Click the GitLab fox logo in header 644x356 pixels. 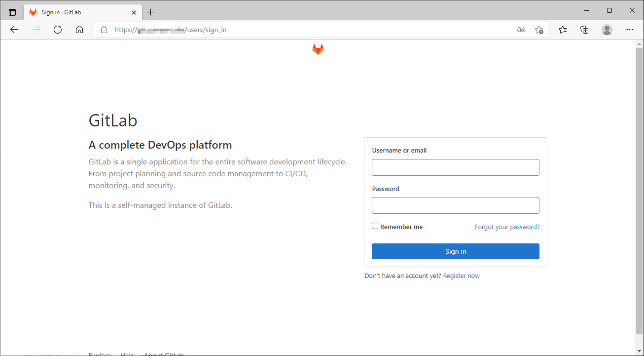(x=318, y=49)
